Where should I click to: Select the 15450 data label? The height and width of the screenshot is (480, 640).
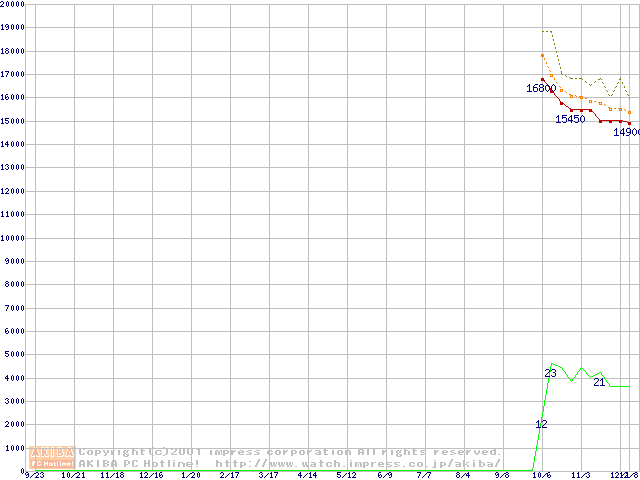click(x=570, y=119)
